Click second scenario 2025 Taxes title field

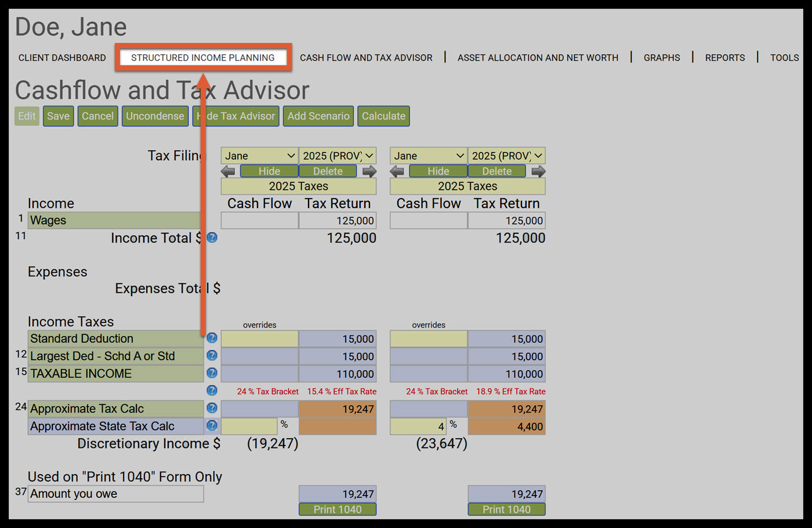click(467, 186)
